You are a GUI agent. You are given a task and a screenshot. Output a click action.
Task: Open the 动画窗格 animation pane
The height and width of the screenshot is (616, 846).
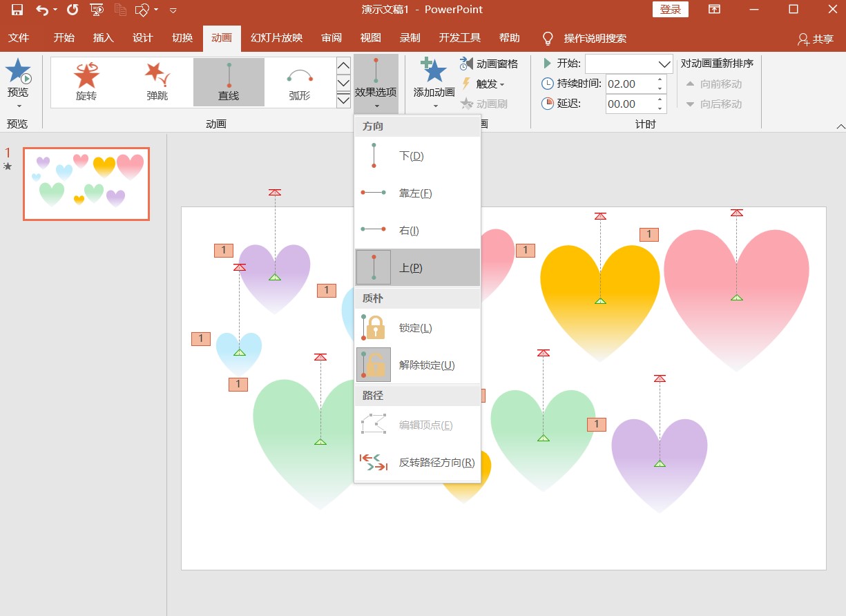[x=489, y=64]
